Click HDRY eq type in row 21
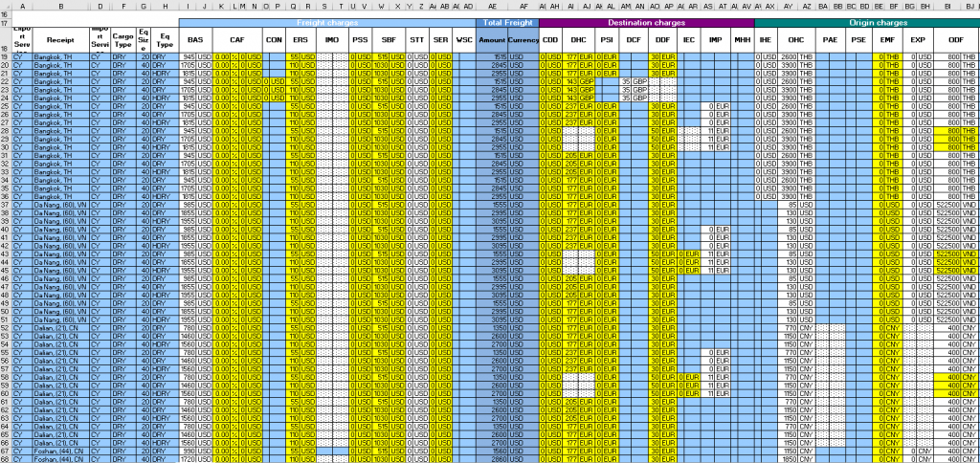 click(x=165, y=73)
